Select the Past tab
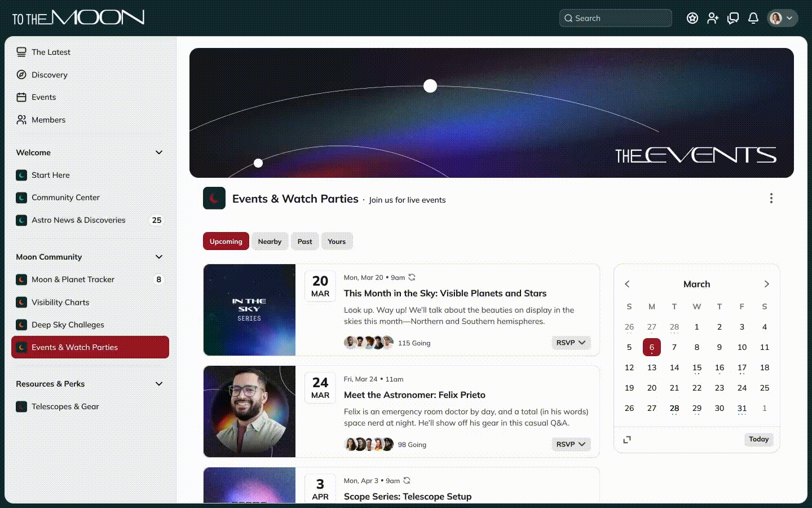 pyautogui.click(x=304, y=242)
